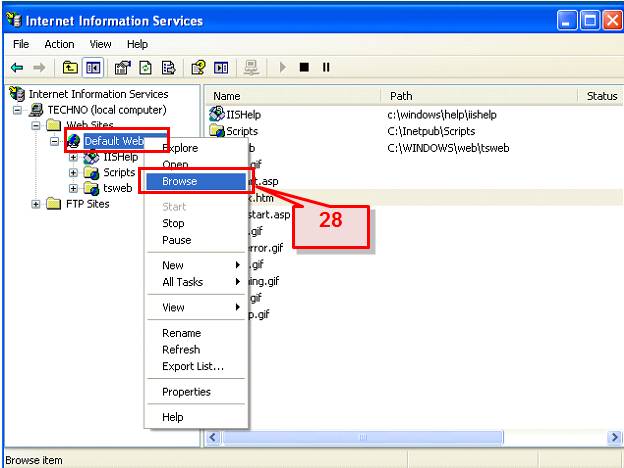
Task: Choose Refresh from the context menu
Action: [x=196, y=349]
